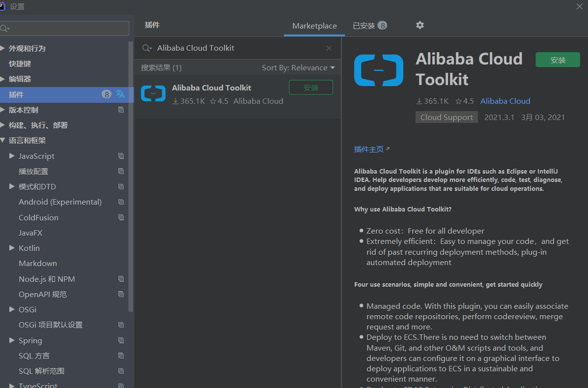Open the Sort By: Relevance dropdown
The width and height of the screenshot is (588, 388).
click(x=298, y=68)
